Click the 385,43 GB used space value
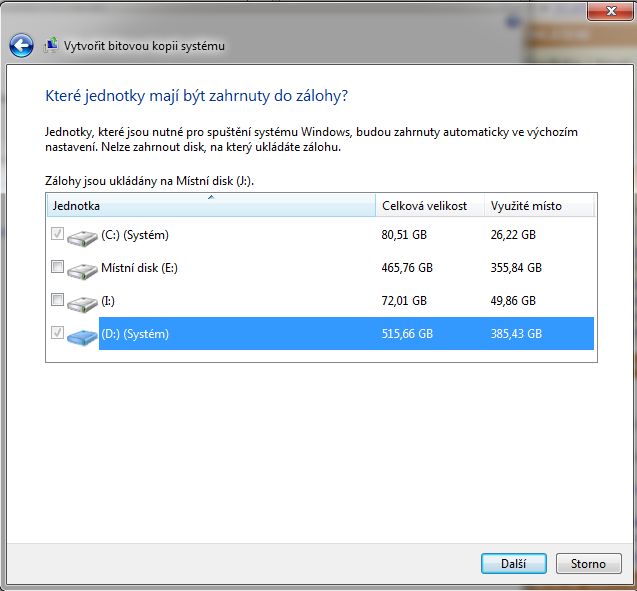This screenshot has width=637, height=591. (x=516, y=334)
